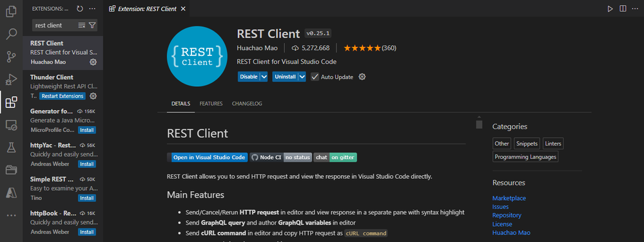Open Remote Explorer icon in activity bar

[x=11, y=125]
